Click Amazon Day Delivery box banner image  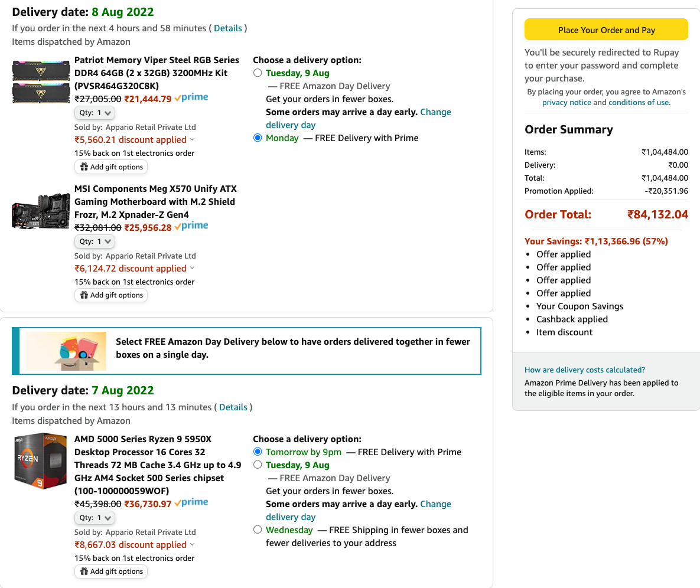[66, 351]
